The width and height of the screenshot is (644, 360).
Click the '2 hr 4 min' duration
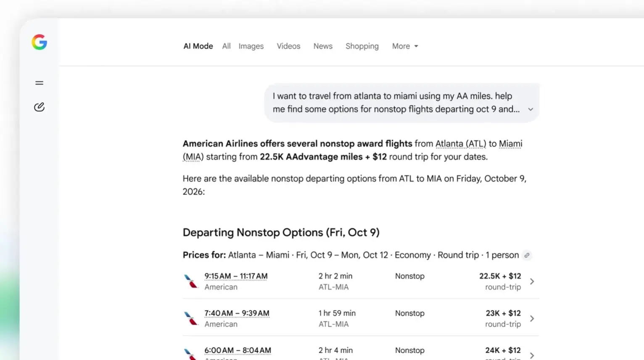point(335,350)
